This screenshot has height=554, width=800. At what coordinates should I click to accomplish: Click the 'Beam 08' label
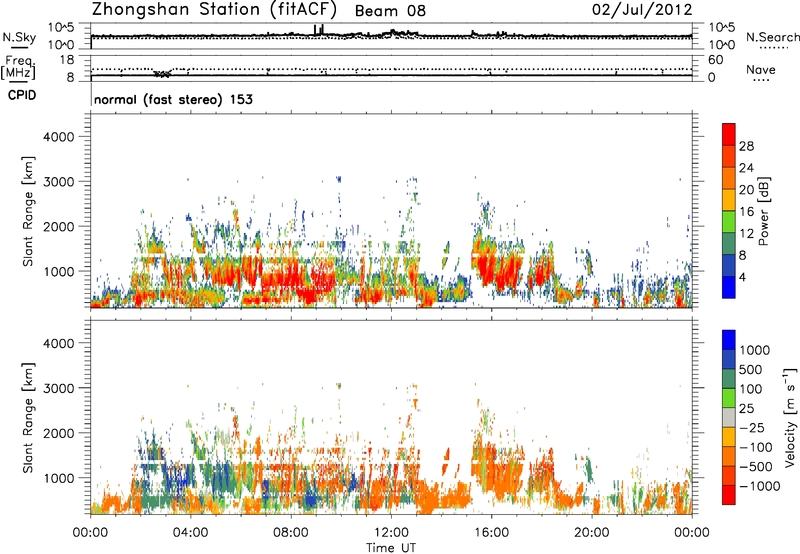pyautogui.click(x=390, y=11)
